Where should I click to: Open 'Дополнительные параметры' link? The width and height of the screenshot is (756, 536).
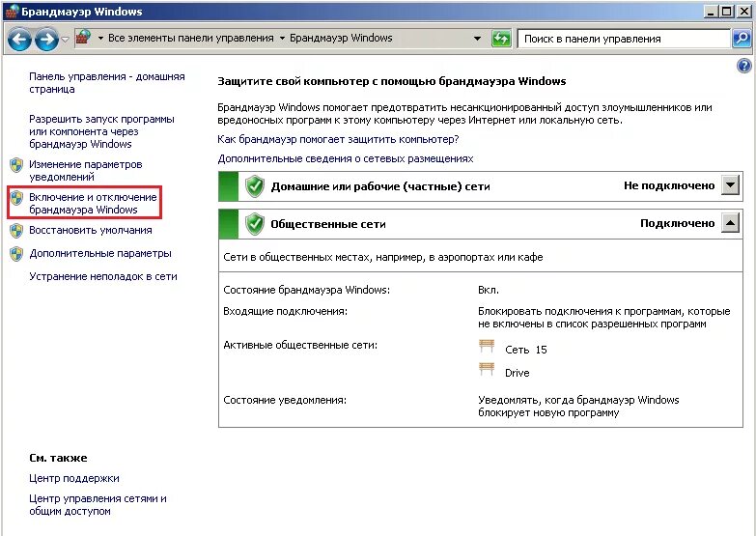click(x=100, y=253)
